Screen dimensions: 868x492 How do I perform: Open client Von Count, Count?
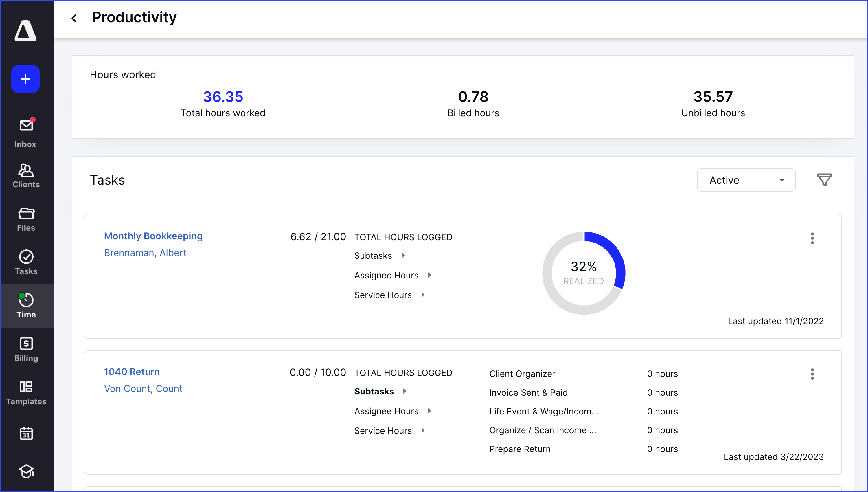pos(143,388)
